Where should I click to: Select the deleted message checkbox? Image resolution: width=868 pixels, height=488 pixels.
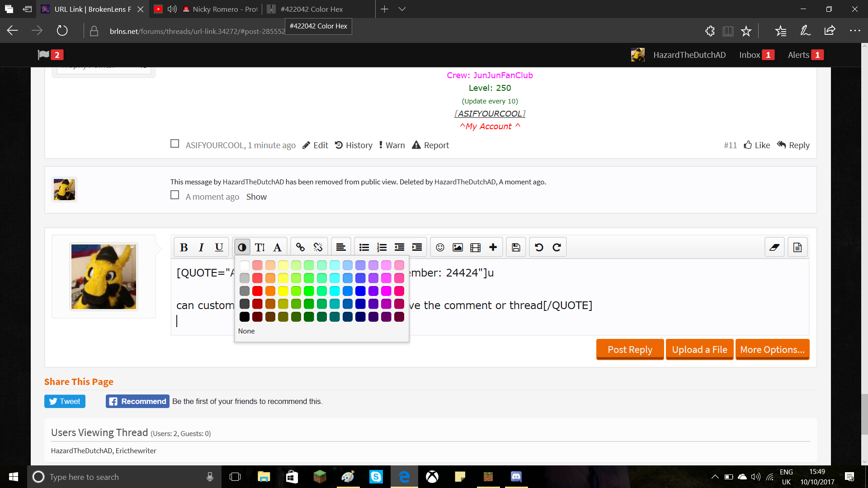[175, 195]
